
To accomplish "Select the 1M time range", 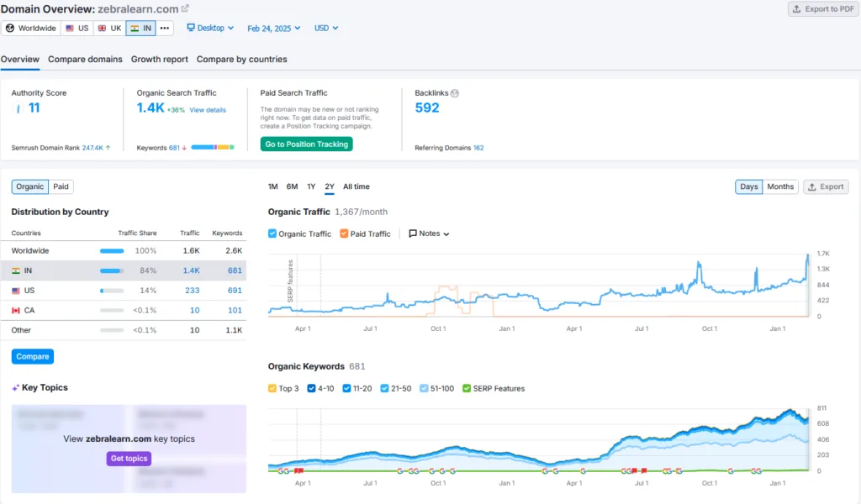I will (x=273, y=187).
